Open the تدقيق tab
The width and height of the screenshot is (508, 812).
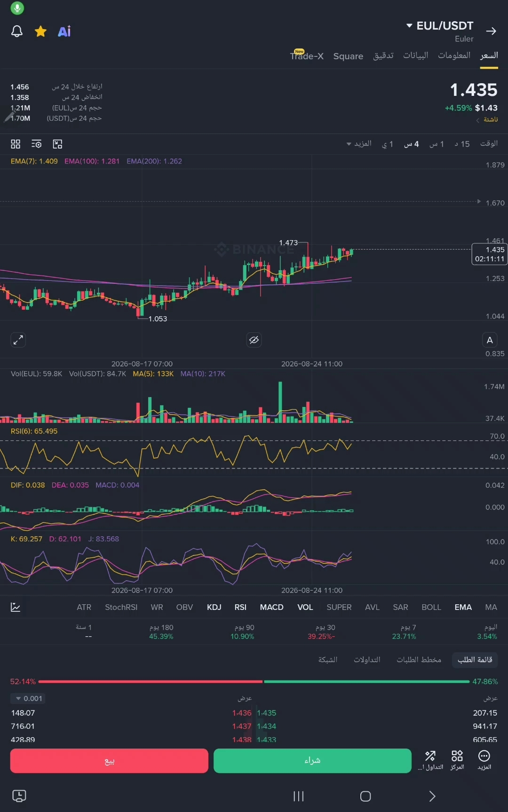[x=383, y=55]
